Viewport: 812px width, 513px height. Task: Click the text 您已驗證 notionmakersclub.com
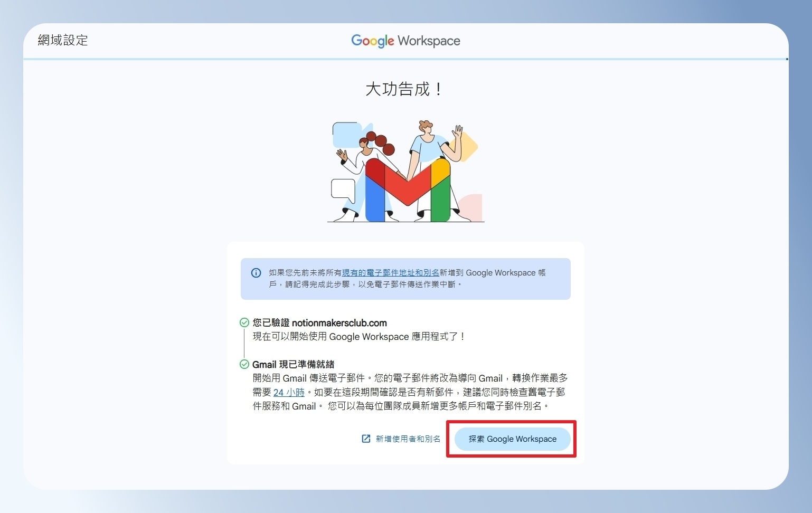tap(319, 322)
